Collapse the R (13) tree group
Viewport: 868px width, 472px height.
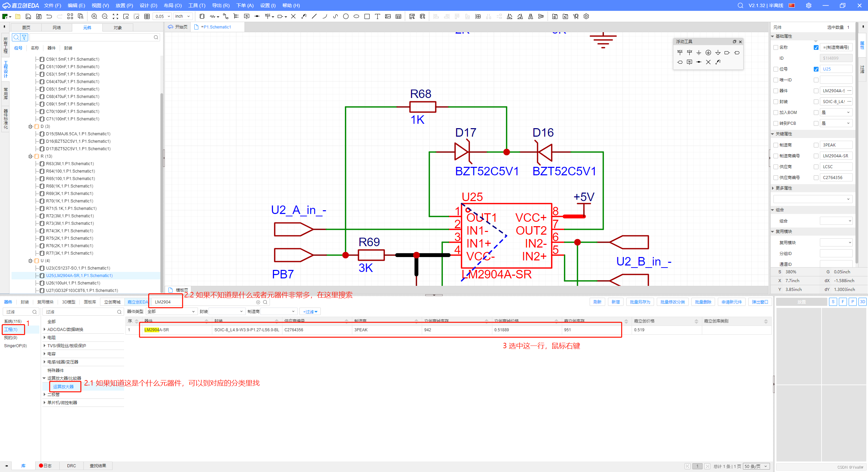[31, 156]
